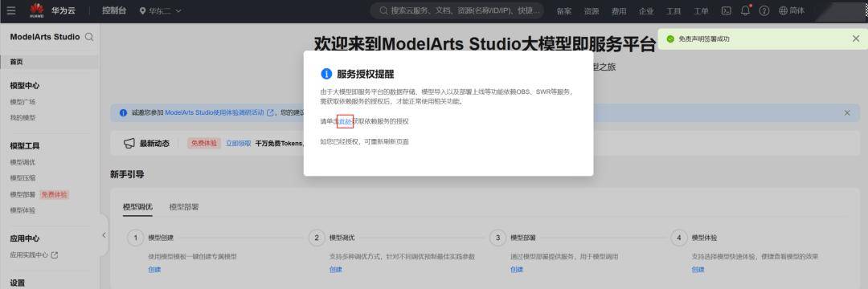868x289 pixels.
Task: Click the 最新动态 megaphone icon
Action: (x=129, y=144)
